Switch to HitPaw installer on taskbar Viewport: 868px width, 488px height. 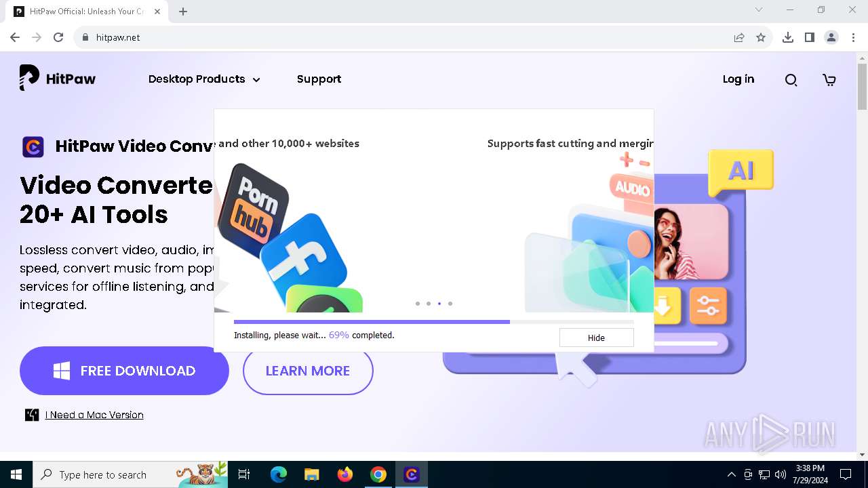pyautogui.click(x=412, y=474)
